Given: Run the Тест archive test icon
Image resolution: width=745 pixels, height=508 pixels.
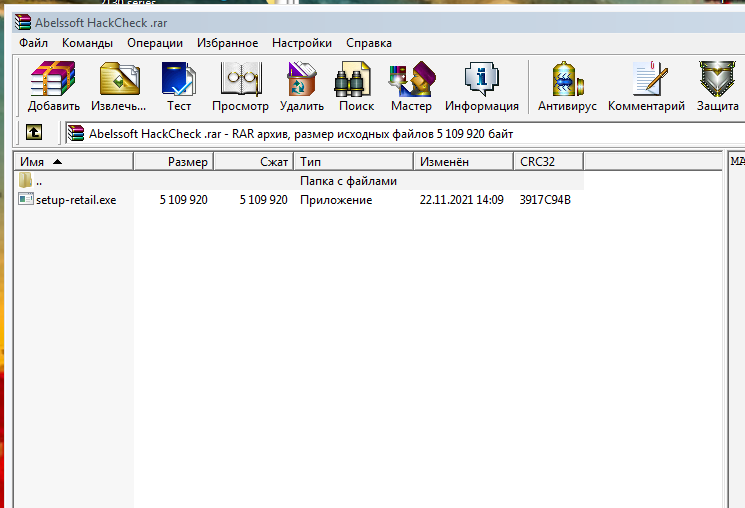Looking at the screenshot, I should (178, 79).
